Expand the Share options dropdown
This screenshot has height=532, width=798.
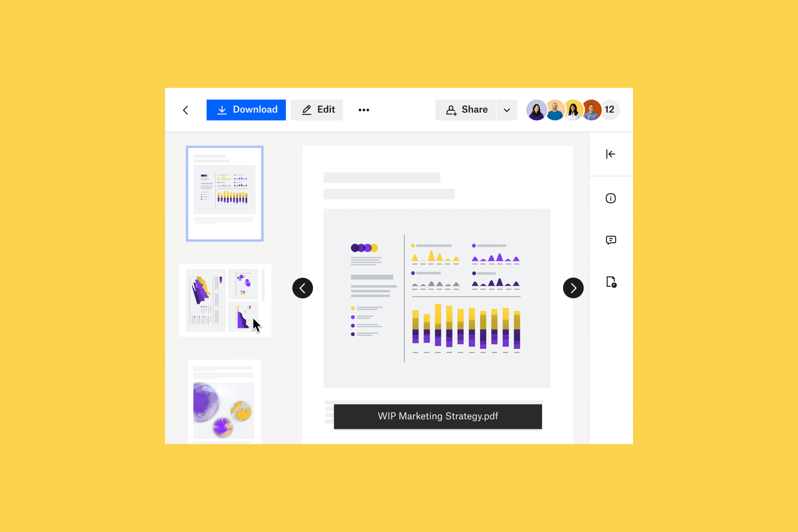[x=507, y=110]
